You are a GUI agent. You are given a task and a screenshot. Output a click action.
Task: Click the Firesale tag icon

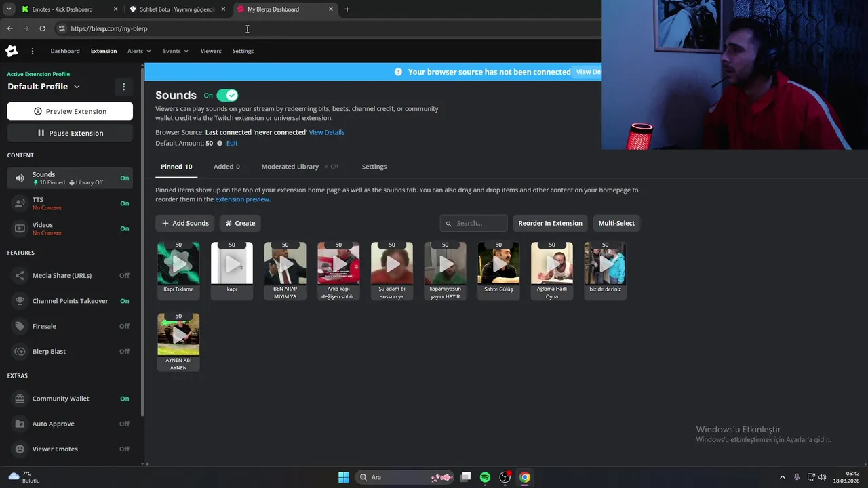[20, 326]
